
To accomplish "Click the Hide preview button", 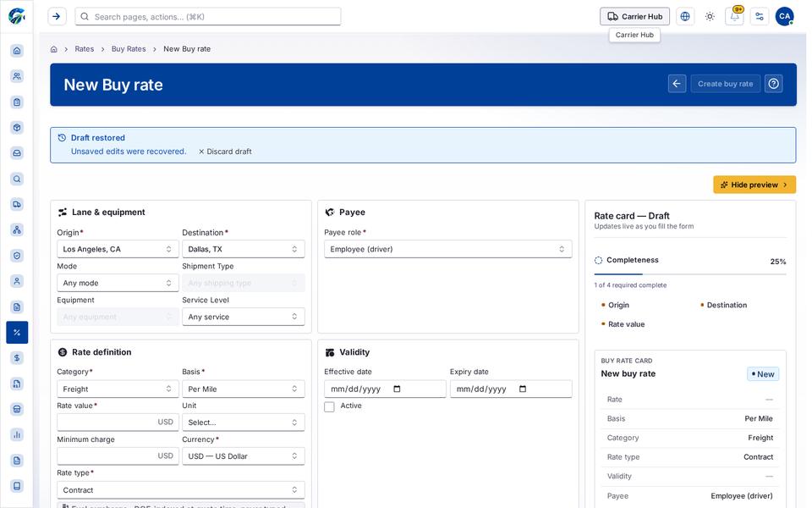I will pyautogui.click(x=754, y=185).
